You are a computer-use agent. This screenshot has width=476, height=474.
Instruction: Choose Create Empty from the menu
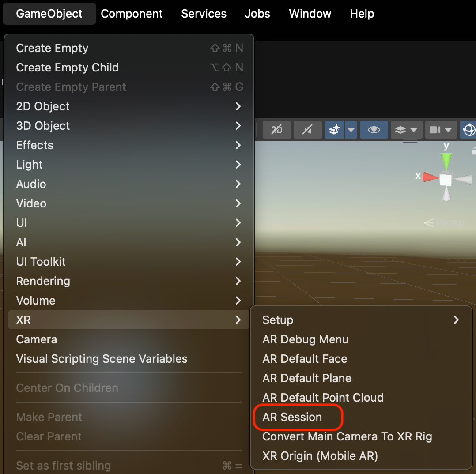(x=129, y=48)
